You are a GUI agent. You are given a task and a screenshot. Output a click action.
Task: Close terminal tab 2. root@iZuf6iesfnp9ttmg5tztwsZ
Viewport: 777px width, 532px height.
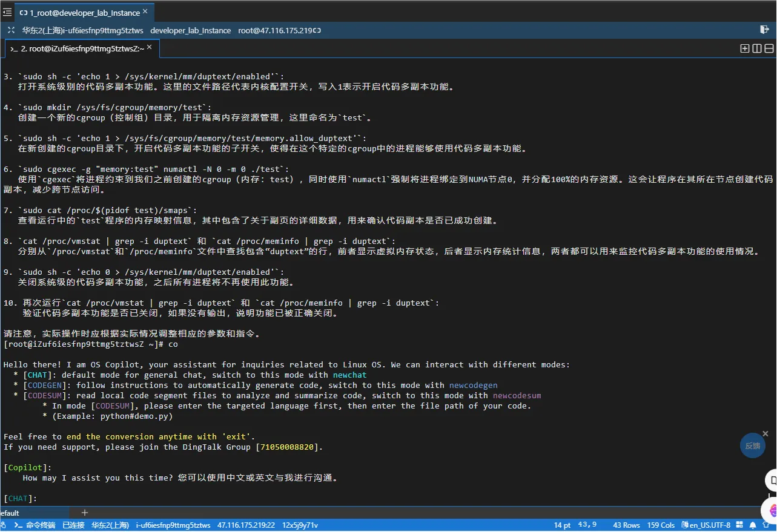pos(150,47)
